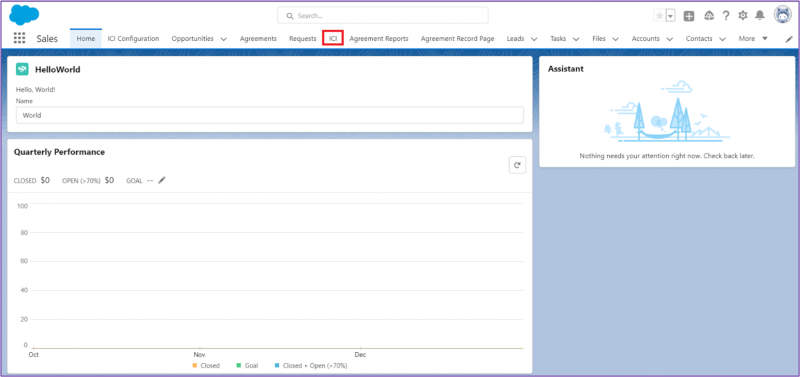The height and width of the screenshot is (377, 800).
Task: Go to the Agreements tab
Action: coord(258,38)
